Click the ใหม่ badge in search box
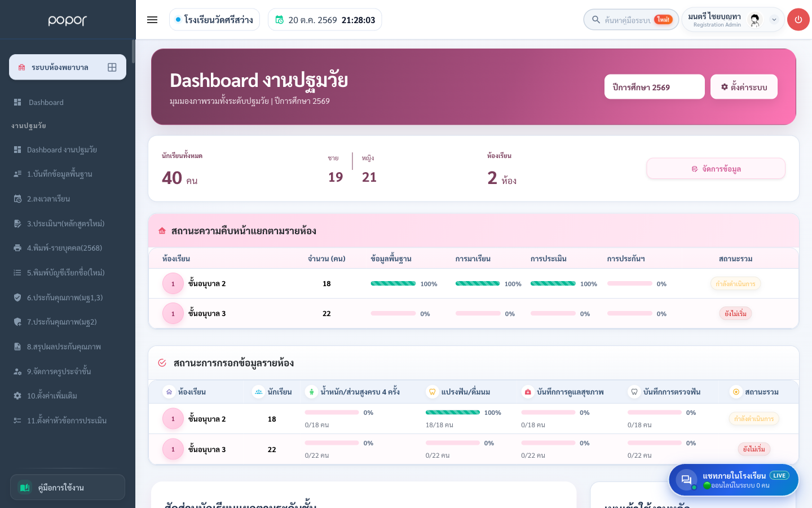Viewport: 812px width, 508px height. pyautogui.click(x=663, y=20)
